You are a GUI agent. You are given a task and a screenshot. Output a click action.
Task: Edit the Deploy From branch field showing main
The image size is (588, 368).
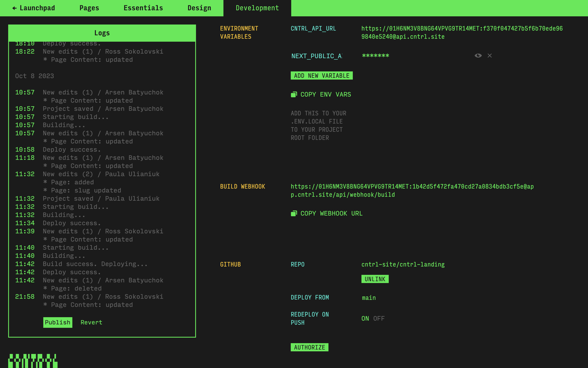click(x=369, y=298)
